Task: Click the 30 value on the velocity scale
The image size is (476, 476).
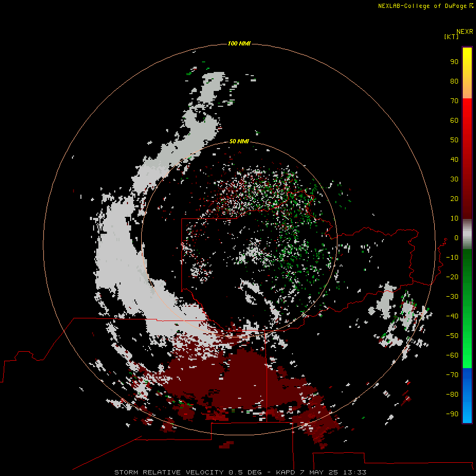Action: [454, 179]
